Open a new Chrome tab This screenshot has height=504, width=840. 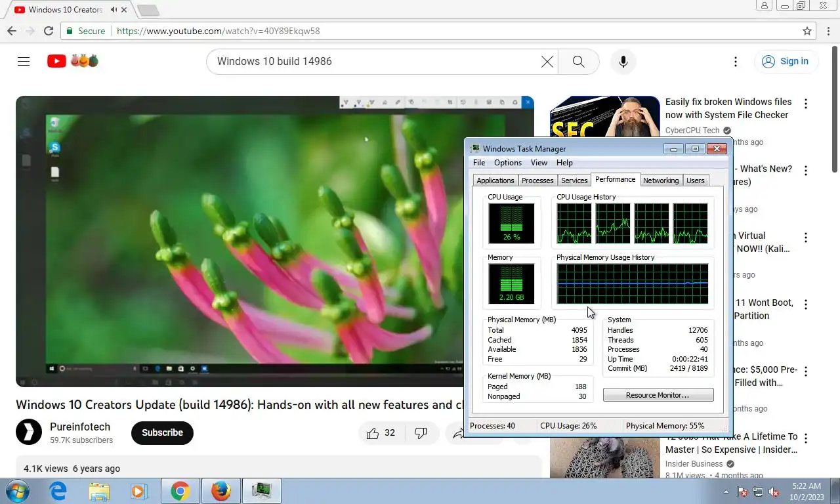coord(148,10)
